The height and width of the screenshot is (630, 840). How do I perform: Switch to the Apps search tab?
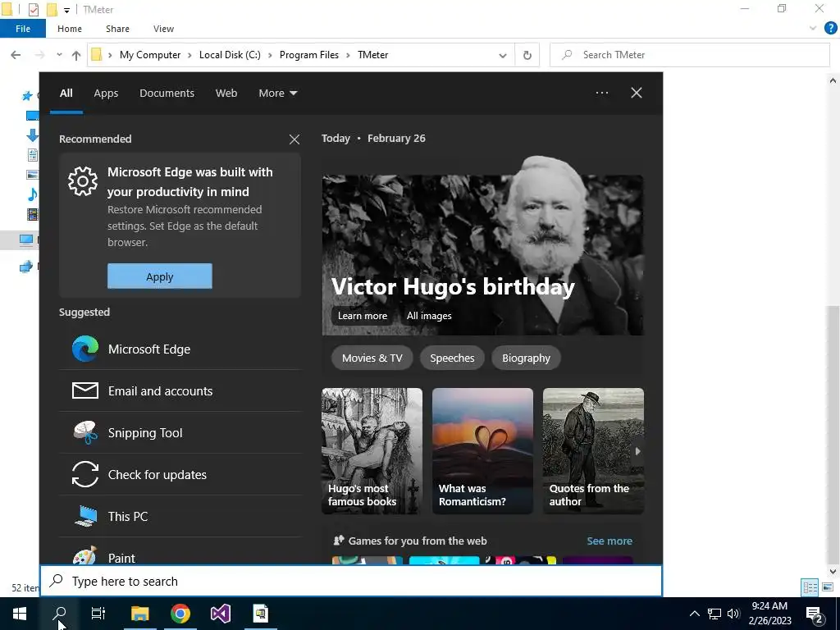[x=106, y=94]
